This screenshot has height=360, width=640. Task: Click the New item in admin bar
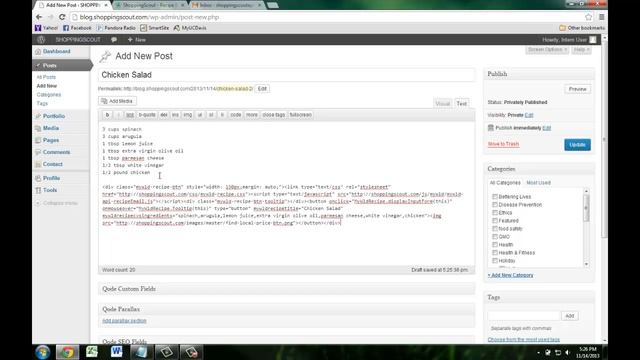point(137,40)
